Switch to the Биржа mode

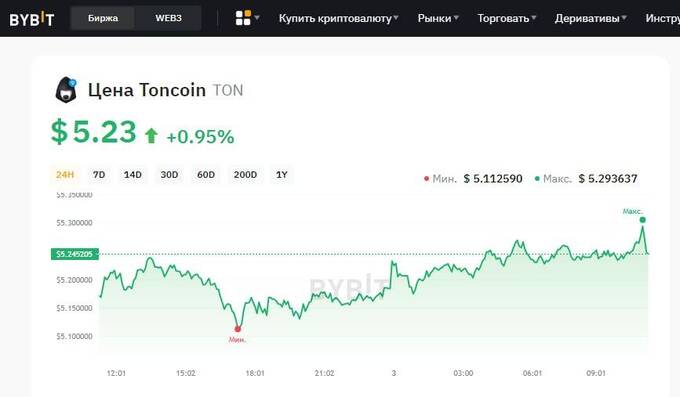103,18
